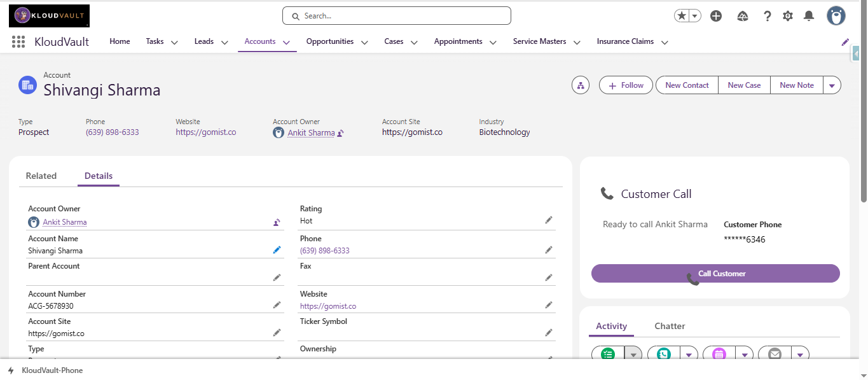The image size is (868, 380).
Task: Open the Opportunities navigation tab
Action: [x=330, y=41]
